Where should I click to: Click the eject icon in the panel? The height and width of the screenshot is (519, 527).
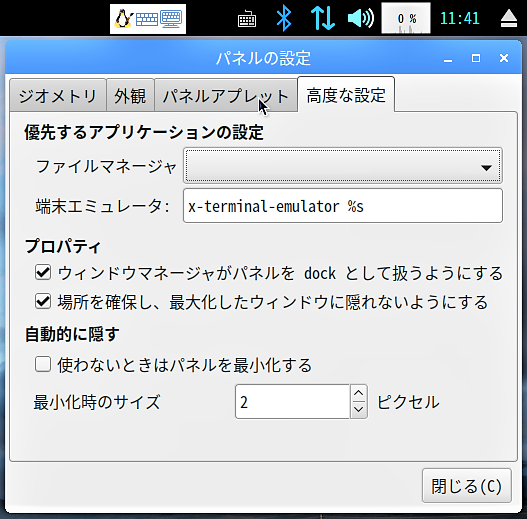point(509,18)
